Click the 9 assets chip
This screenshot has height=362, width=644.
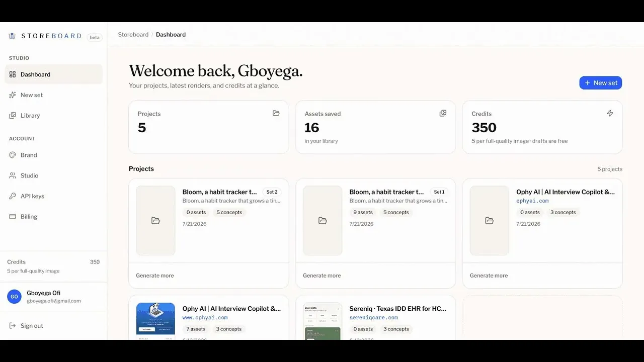click(x=363, y=212)
